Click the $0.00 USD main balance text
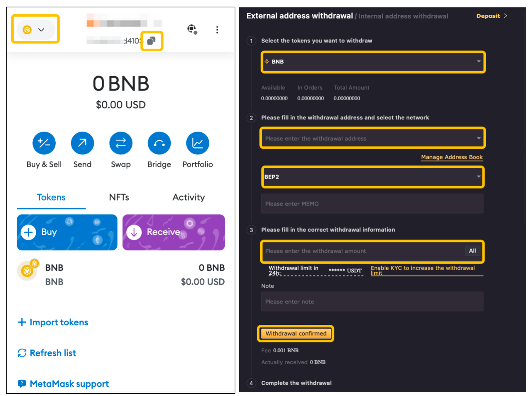The width and height of the screenshot is (532, 396). (x=121, y=105)
